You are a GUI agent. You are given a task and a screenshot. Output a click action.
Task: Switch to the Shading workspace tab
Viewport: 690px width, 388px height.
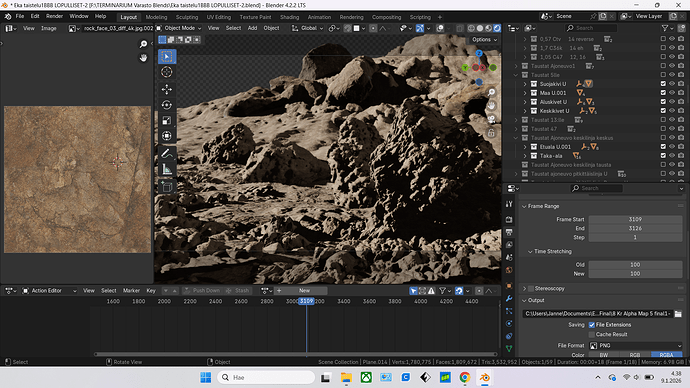click(289, 17)
